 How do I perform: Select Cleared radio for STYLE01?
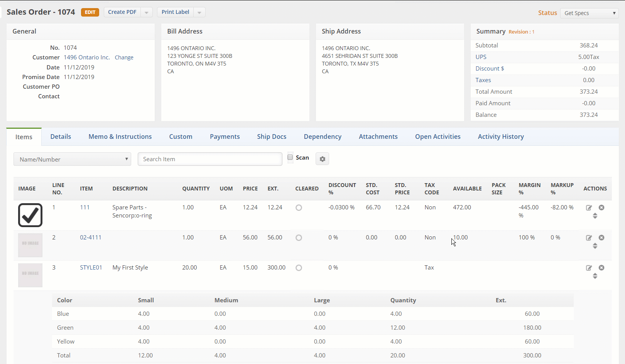(299, 268)
